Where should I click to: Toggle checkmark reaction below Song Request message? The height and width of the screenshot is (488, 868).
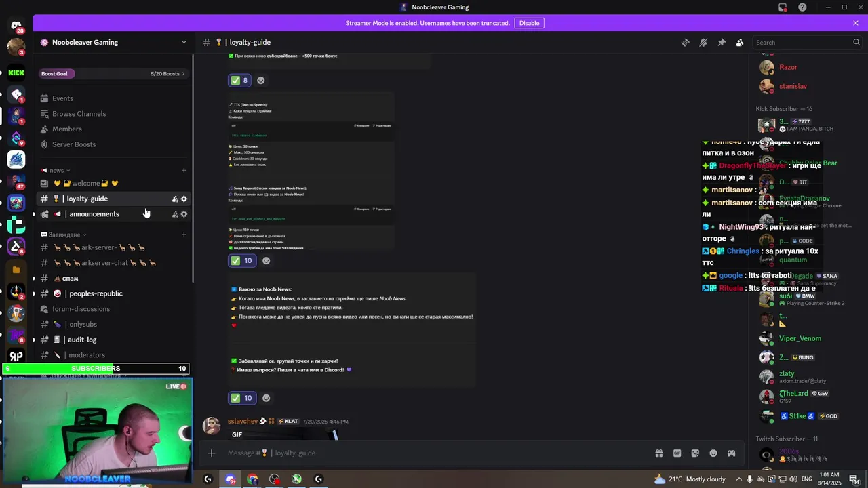242,260
